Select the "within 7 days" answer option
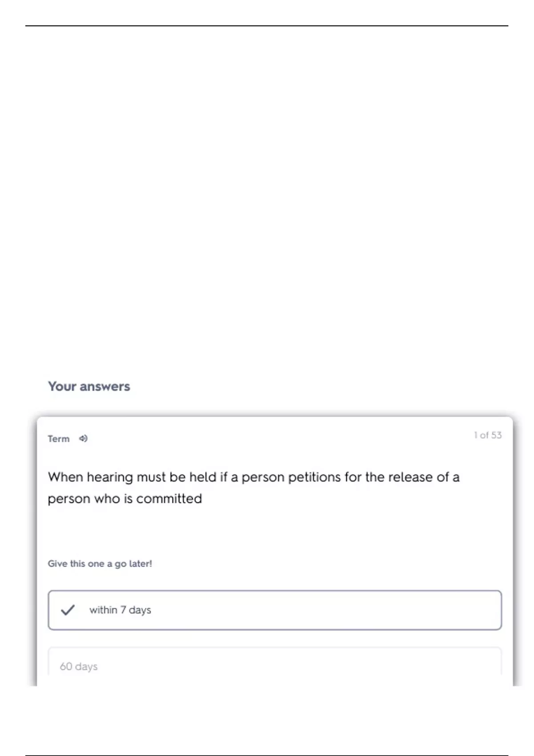Image resolution: width=534 pixels, height=756 pixels. tap(275, 610)
